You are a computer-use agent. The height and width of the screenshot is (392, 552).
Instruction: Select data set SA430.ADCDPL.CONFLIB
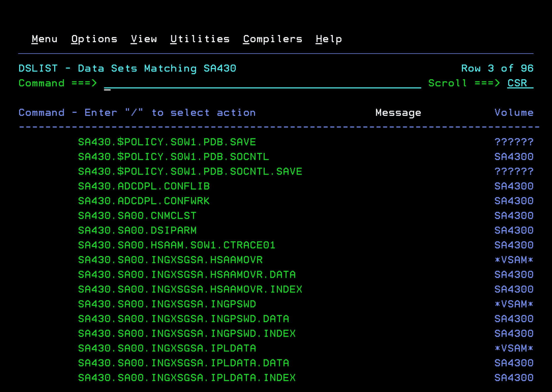point(144,186)
